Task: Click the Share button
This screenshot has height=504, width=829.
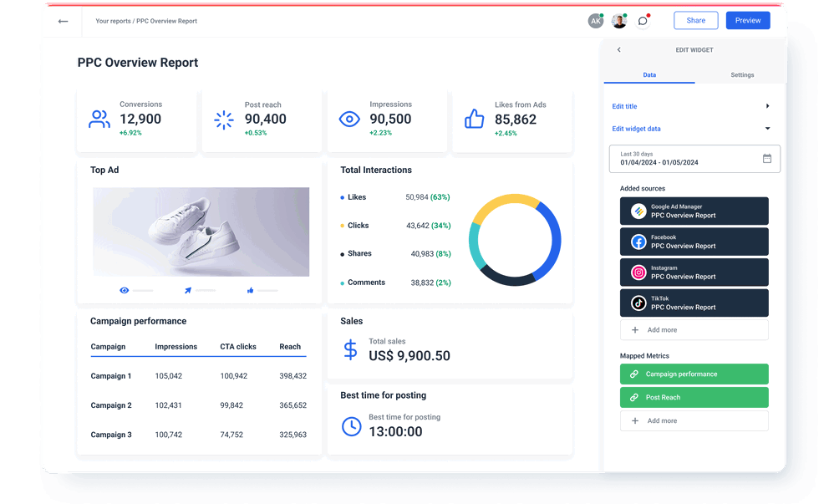Action: [695, 20]
